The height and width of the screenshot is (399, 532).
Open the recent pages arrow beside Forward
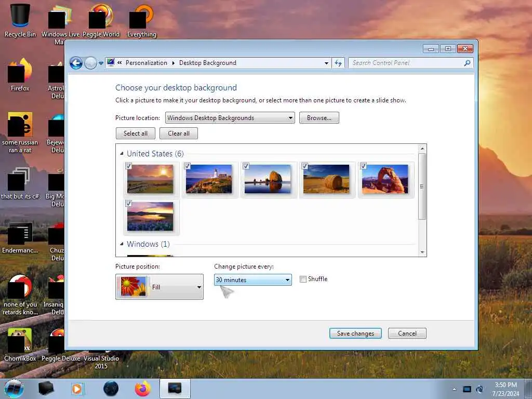(x=101, y=63)
